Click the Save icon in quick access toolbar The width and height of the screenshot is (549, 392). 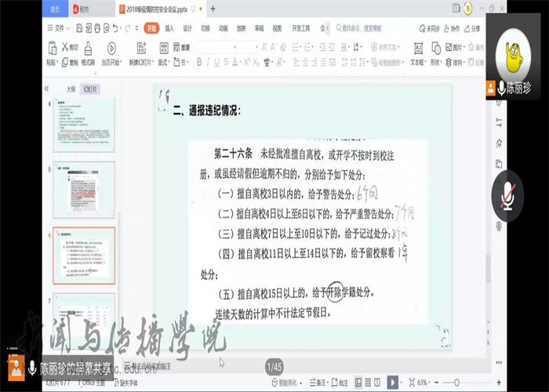pyautogui.click(x=79, y=28)
